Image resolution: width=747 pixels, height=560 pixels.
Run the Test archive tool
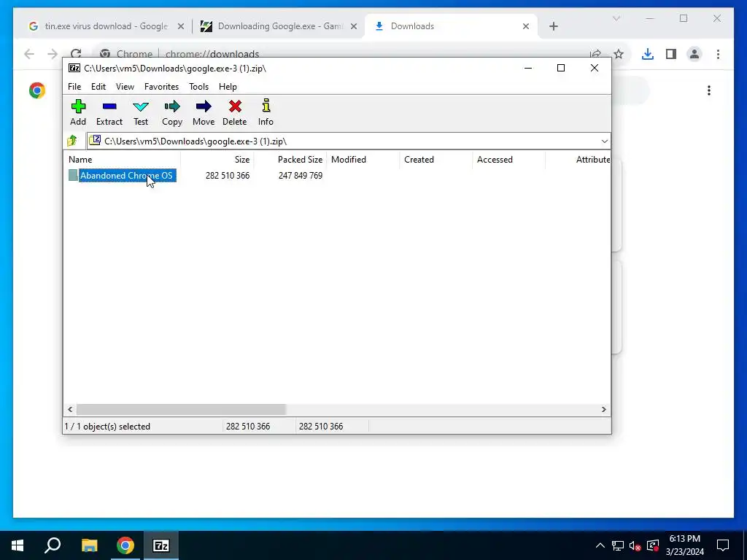141,112
